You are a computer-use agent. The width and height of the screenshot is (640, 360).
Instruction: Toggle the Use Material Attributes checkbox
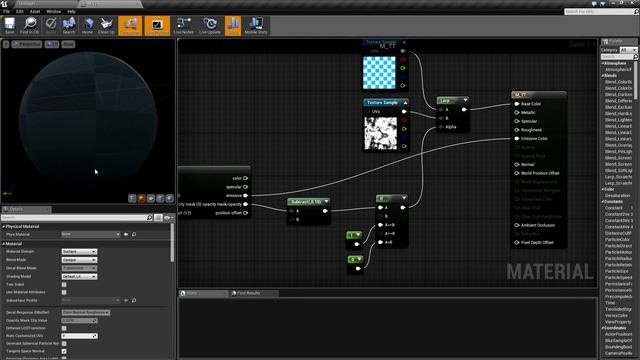(64, 292)
